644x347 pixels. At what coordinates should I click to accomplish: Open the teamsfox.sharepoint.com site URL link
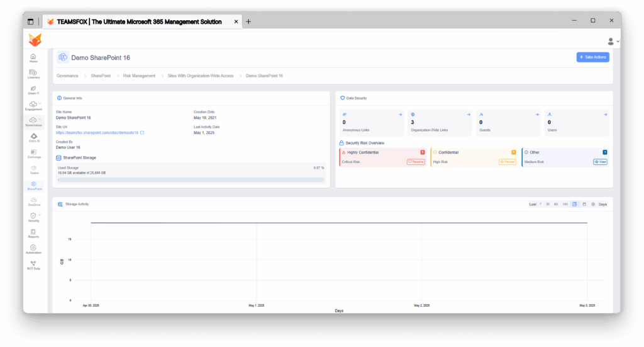tap(97, 133)
